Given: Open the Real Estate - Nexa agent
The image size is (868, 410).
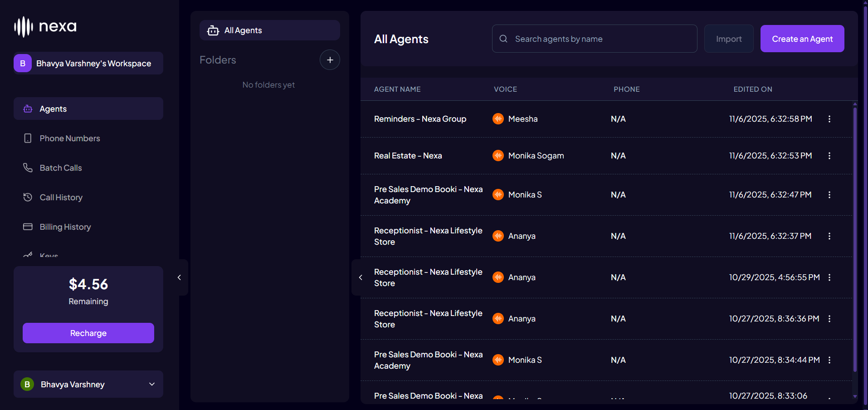Looking at the screenshot, I should pyautogui.click(x=408, y=156).
